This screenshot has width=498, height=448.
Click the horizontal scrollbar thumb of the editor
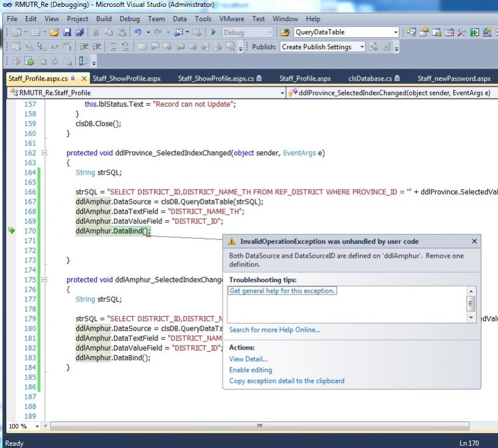259,426
